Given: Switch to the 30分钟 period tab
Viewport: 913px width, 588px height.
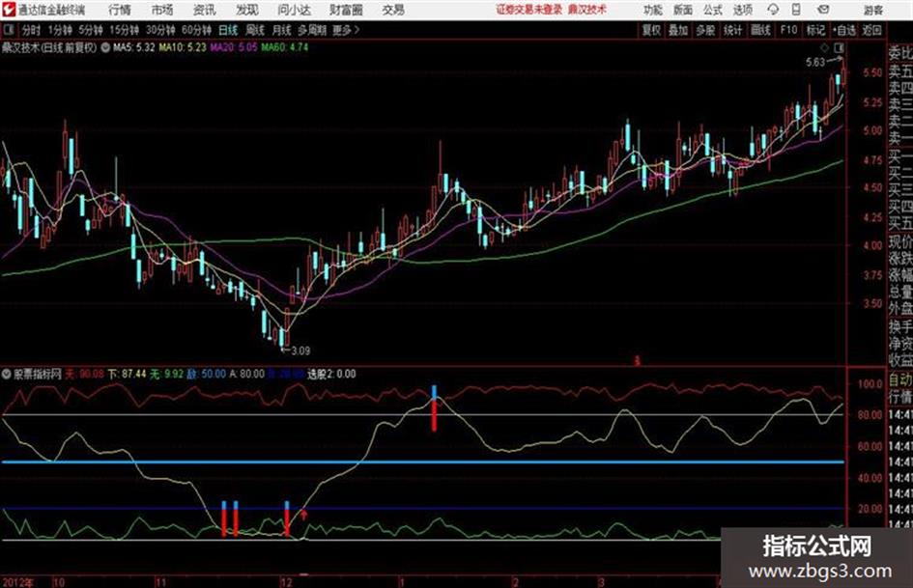Looking at the screenshot, I should point(160,30).
